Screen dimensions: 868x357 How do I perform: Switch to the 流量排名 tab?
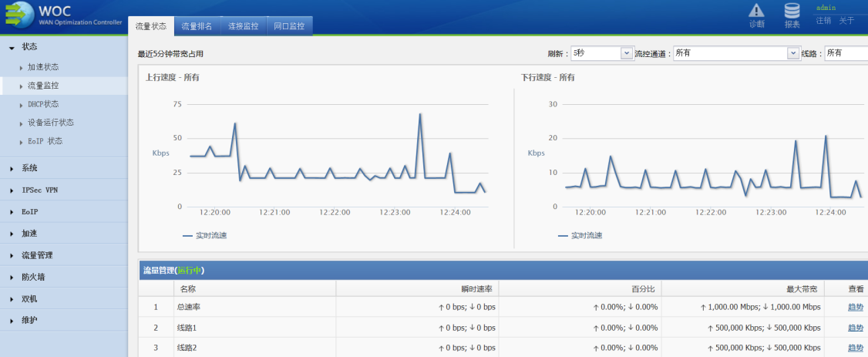tap(197, 26)
